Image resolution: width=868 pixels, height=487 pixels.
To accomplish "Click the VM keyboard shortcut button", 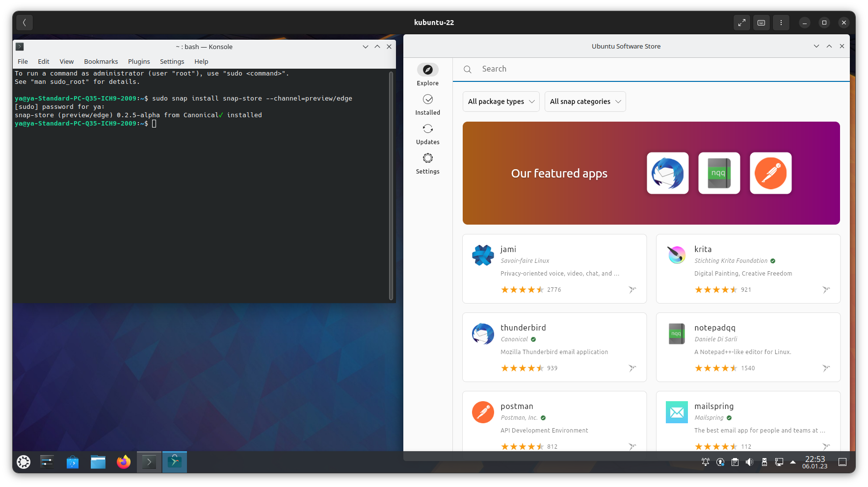I will pos(762,23).
